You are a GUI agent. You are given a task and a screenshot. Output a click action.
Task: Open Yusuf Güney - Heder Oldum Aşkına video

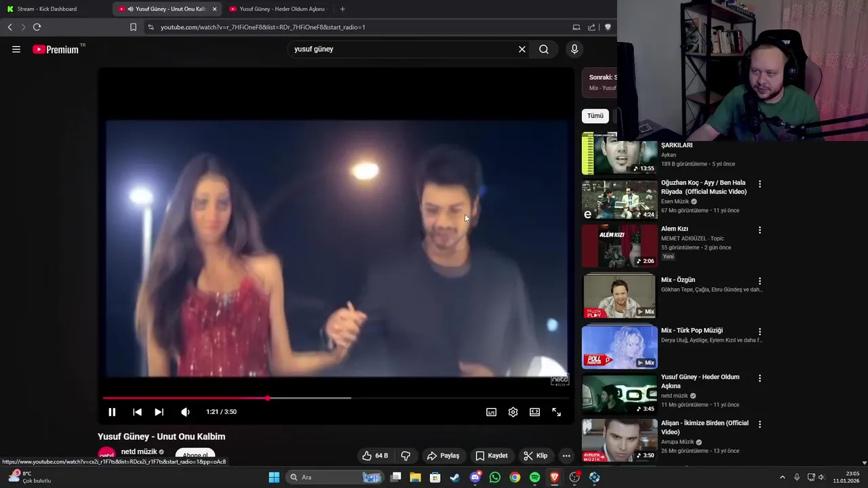[x=700, y=381]
